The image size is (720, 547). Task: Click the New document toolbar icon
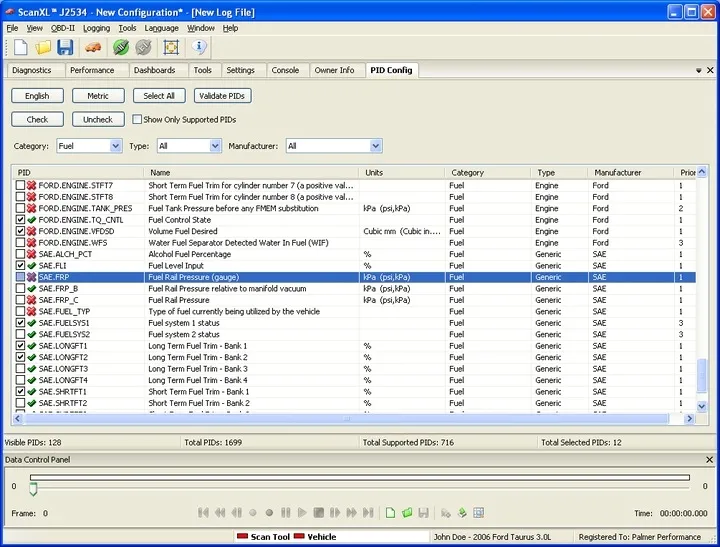point(21,47)
